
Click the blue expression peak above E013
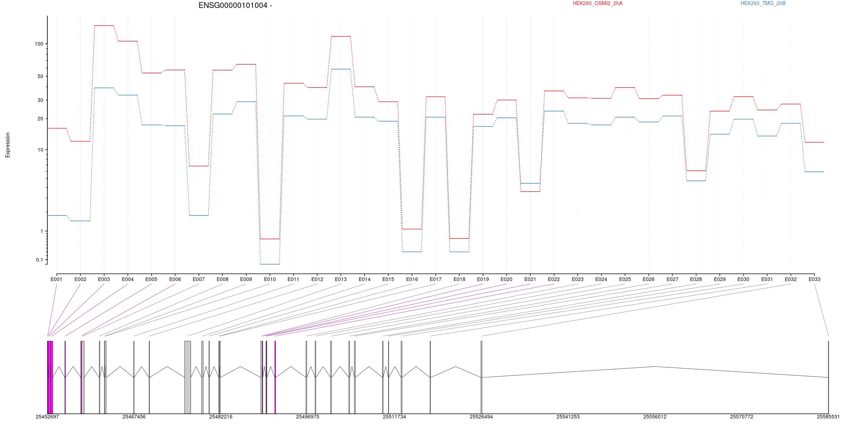[341, 69]
